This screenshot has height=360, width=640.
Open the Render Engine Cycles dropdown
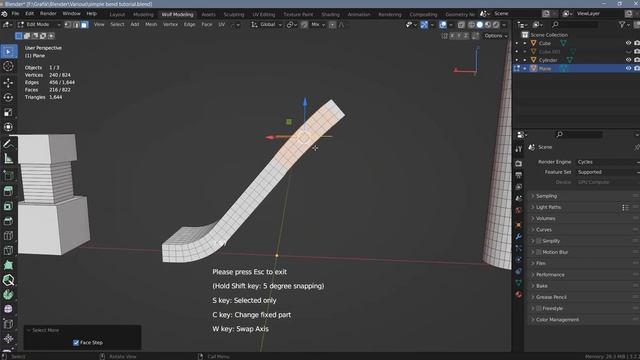(608, 162)
